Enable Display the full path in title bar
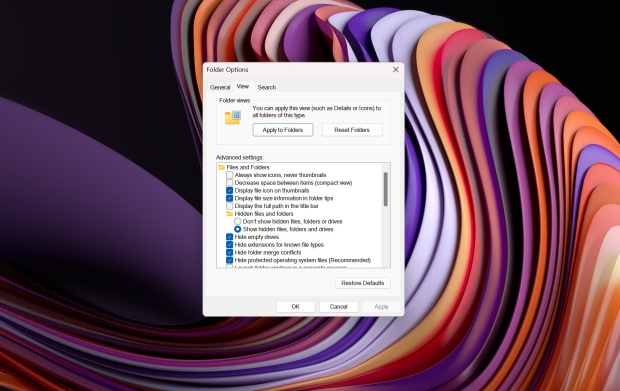620x391 pixels. (229, 206)
